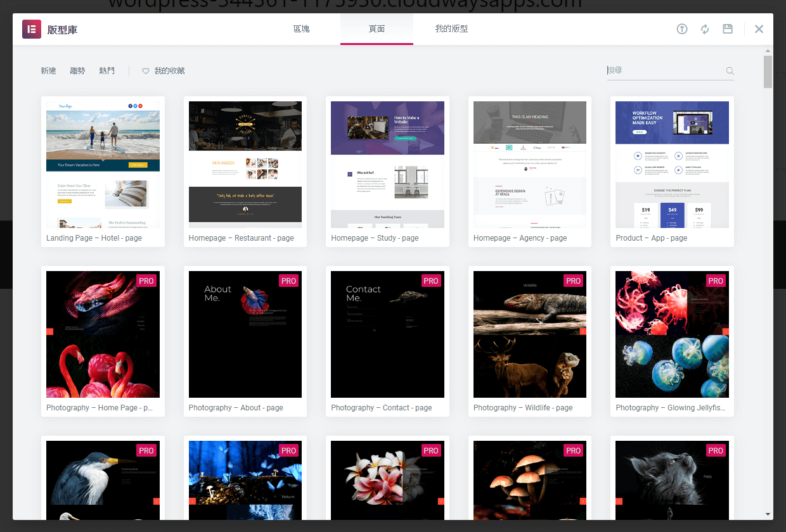The width and height of the screenshot is (786, 532).
Task: Preview Photography Wildlife template thumbnail
Action: point(530,334)
